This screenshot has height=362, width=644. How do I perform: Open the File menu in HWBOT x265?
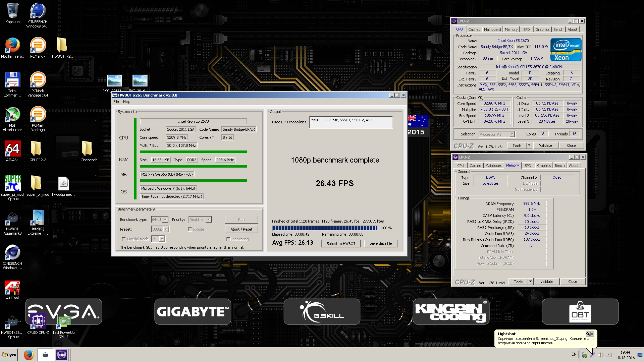point(116,102)
